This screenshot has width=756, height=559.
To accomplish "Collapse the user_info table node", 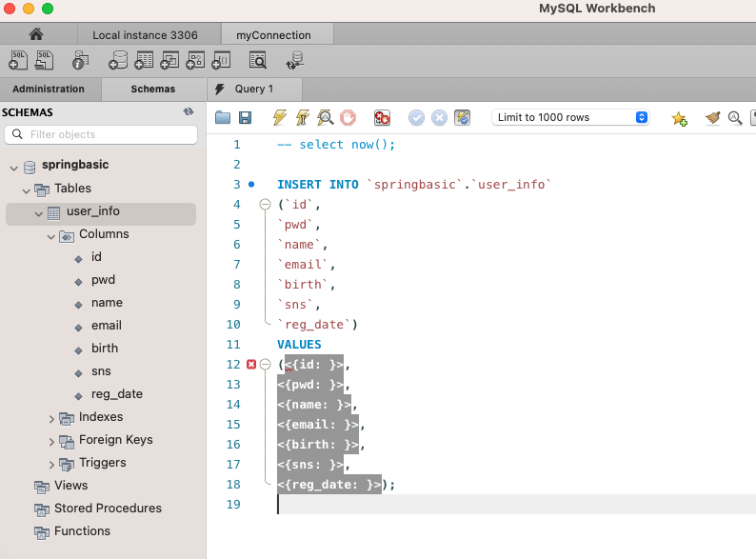I will point(39,213).
